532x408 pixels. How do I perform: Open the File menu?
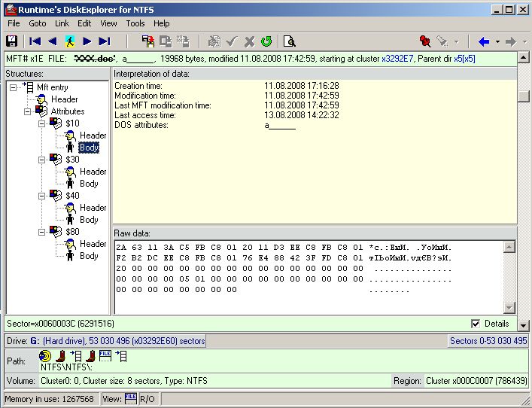[14, 23]
